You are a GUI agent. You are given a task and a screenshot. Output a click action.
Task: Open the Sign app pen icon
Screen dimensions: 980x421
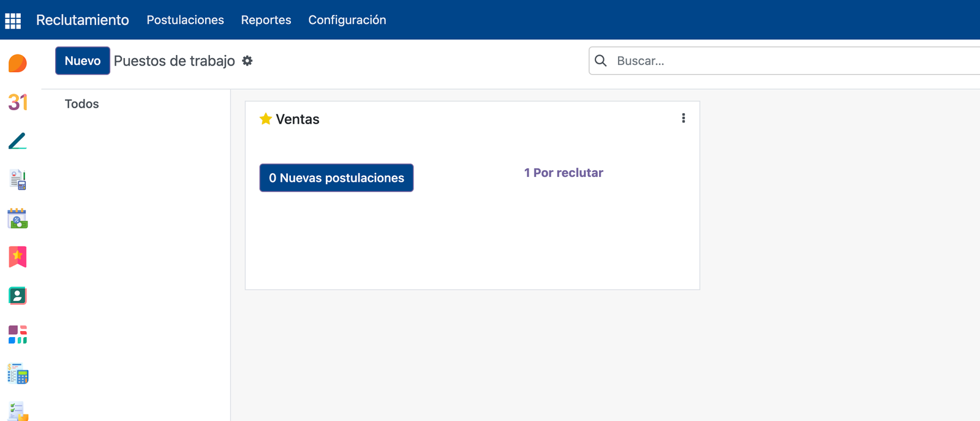pyautogui.click(x=18, y=141)
